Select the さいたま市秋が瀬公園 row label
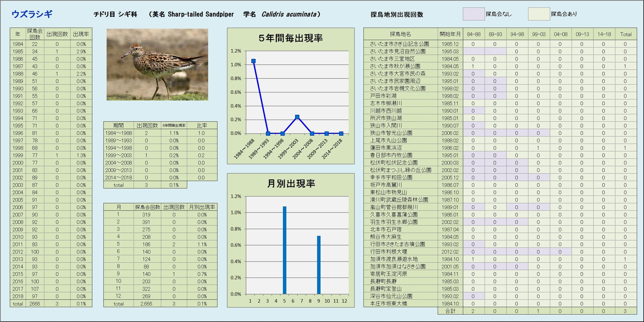 pyautogui.click(x=395, y=66)
